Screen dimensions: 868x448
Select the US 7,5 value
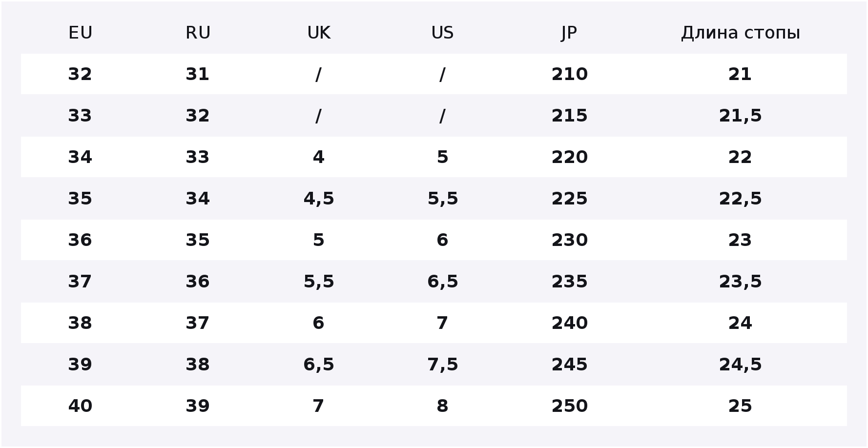[x=442, y=365]
